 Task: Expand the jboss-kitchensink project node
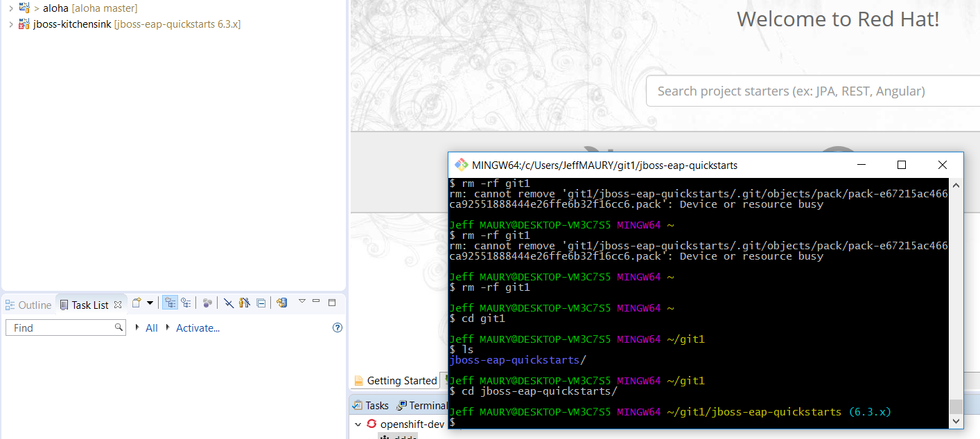tap(11, 24)
